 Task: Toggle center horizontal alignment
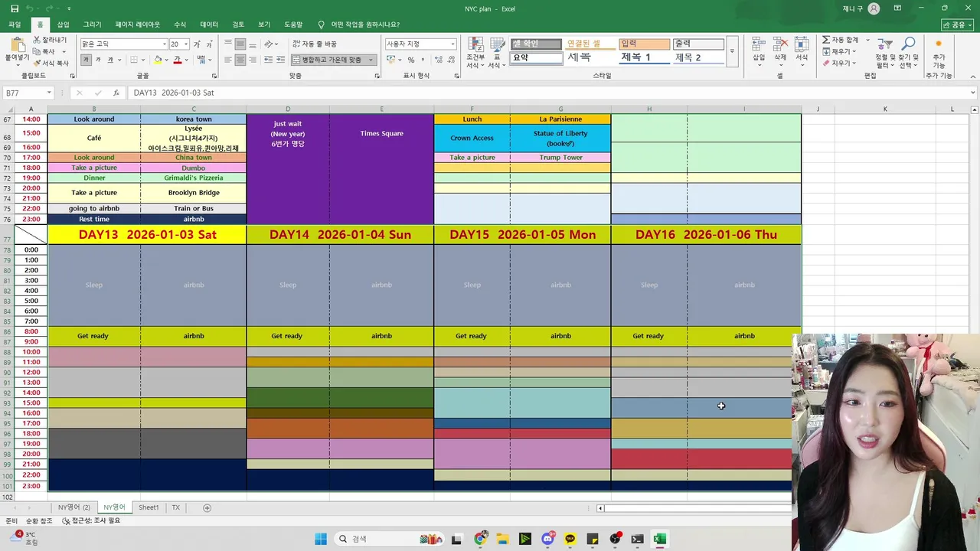(x=240, y=60)
